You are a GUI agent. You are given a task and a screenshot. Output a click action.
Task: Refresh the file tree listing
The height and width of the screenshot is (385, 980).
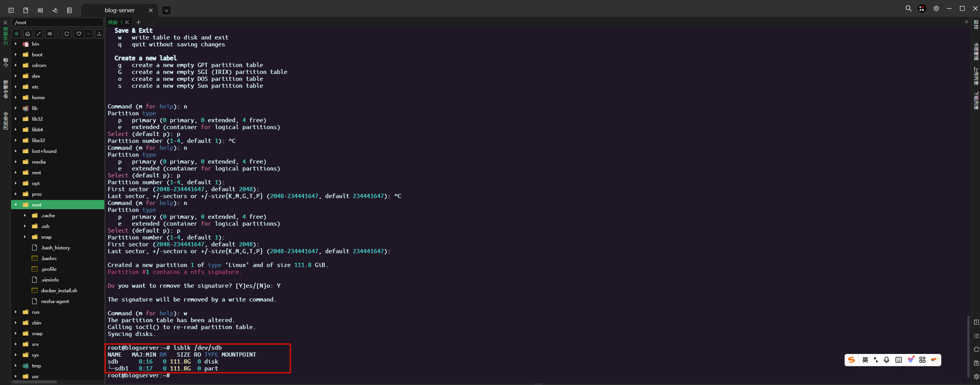coord(67,34)
